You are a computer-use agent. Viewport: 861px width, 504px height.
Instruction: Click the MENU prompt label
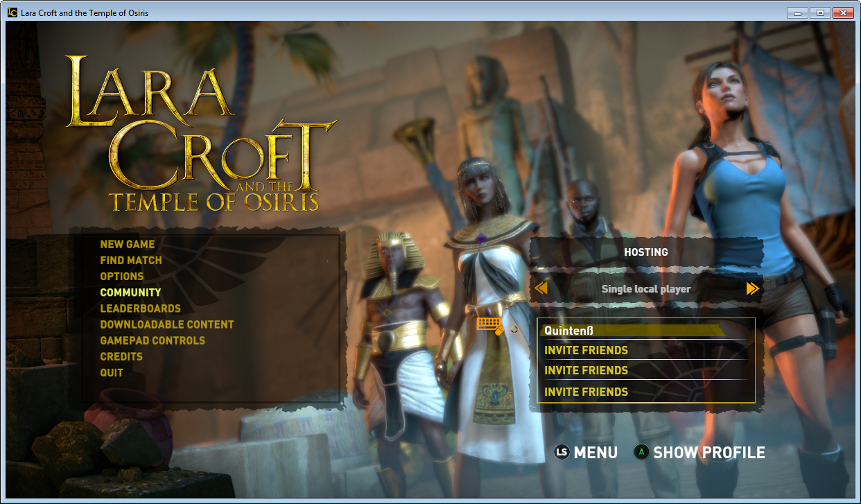(595, 453)
